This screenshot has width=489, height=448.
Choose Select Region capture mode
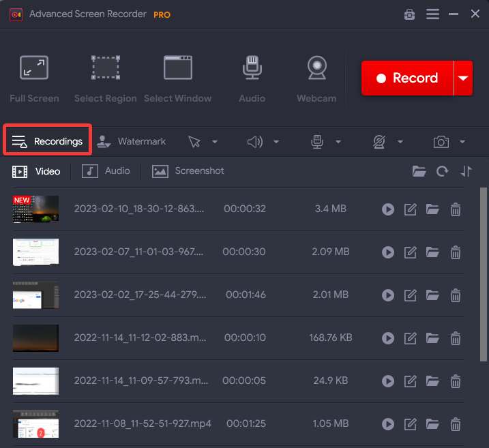coord(106,79)
